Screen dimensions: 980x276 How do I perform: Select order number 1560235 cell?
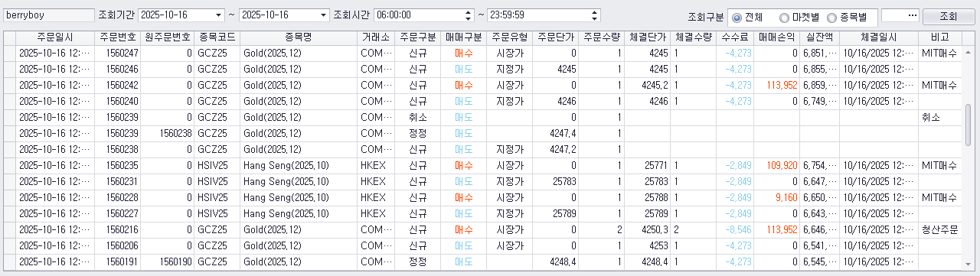(117, 165)
